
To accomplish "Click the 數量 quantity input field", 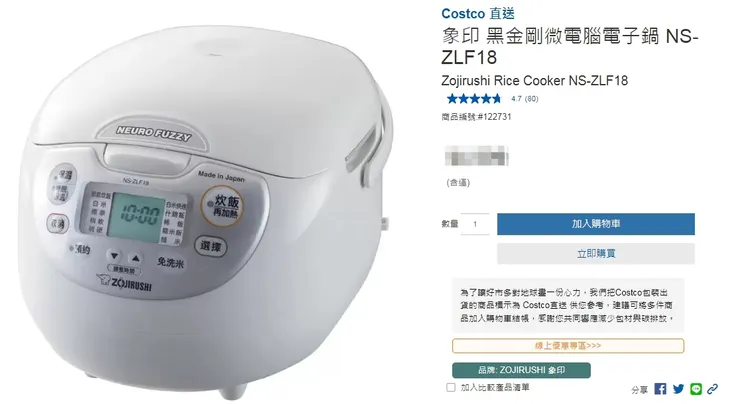I will tap(475, 224).
